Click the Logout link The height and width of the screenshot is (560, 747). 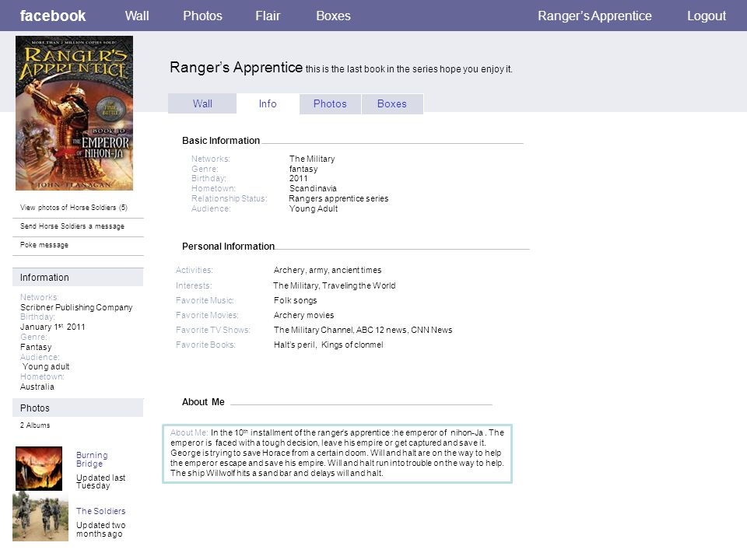(707, 16)
